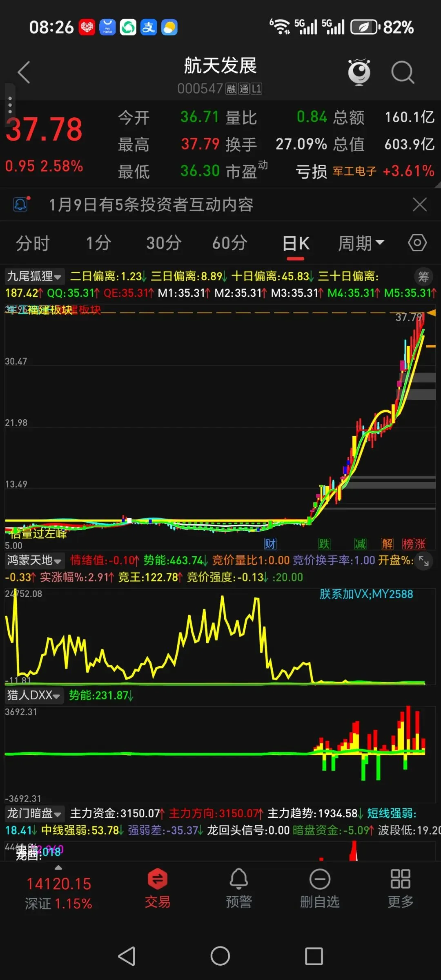Viewport: 441px width, 980px height.
Task: Open 猎人DXX indicator dropdown
Action: (34, 695)
